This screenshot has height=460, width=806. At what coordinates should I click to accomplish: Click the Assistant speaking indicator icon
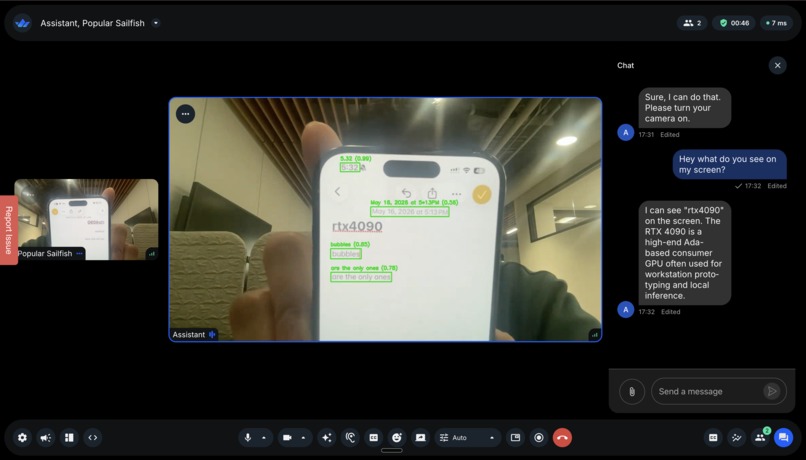212,335
